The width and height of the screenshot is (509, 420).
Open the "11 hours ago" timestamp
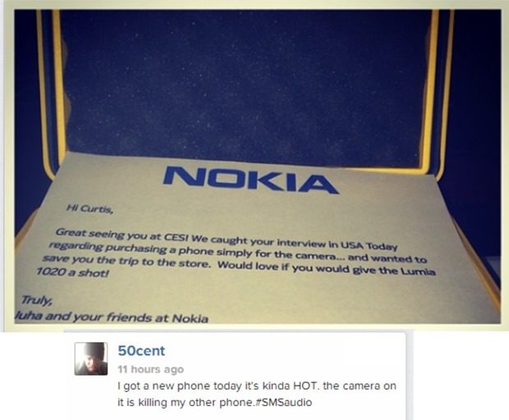click(150, 369)
